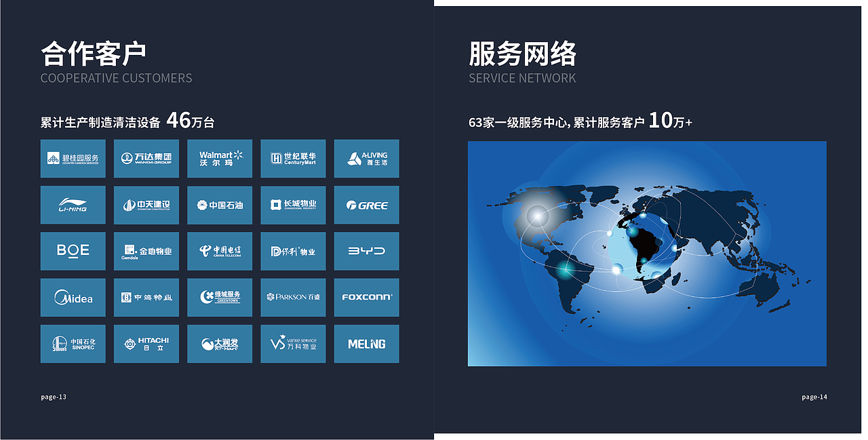
Task: Click the Zhongtian Construction logo tile
Action: 146,205
